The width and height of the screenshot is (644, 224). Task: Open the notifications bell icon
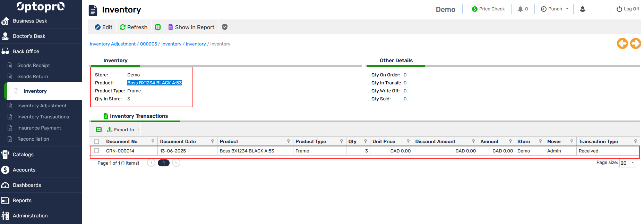click(x=520, y=9)
